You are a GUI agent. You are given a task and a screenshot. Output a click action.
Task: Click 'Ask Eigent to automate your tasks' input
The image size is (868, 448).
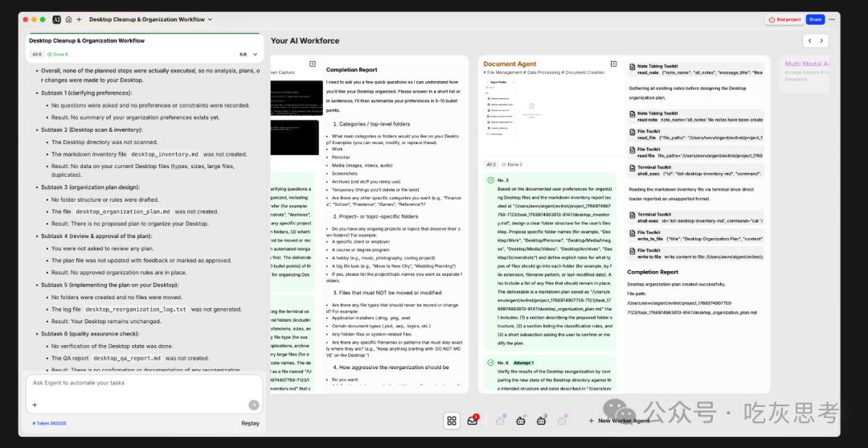pyautogui.click(x=144, y=383)
